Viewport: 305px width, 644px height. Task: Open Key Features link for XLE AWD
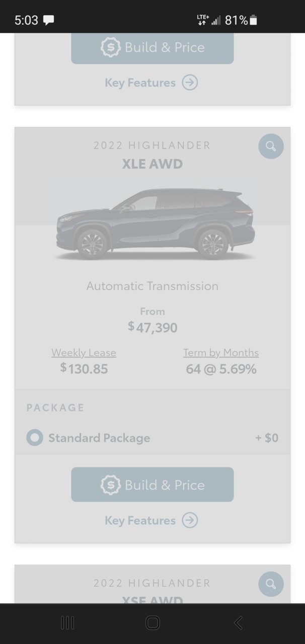coord(140,520)
